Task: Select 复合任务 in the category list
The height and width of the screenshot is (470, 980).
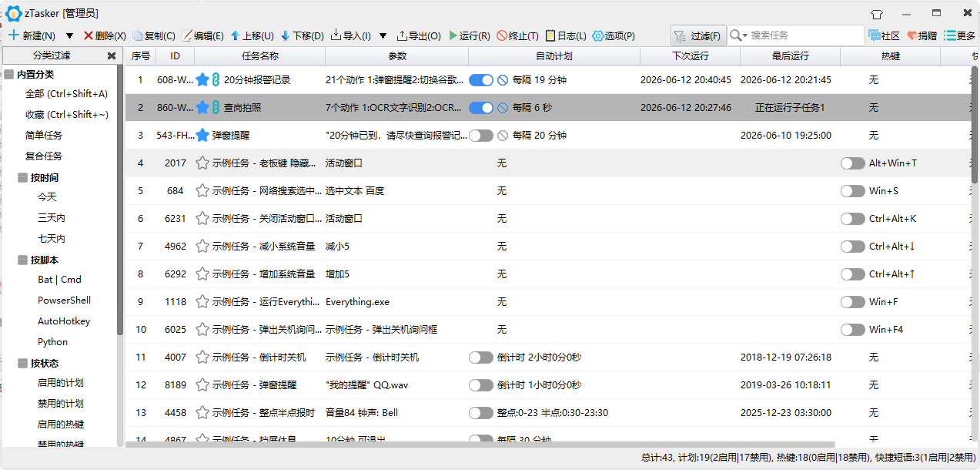Action: (44, 156)
